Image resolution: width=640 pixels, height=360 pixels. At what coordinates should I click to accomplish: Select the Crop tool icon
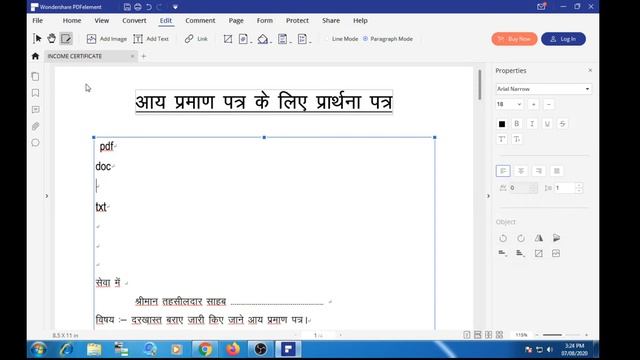(228, 39)
